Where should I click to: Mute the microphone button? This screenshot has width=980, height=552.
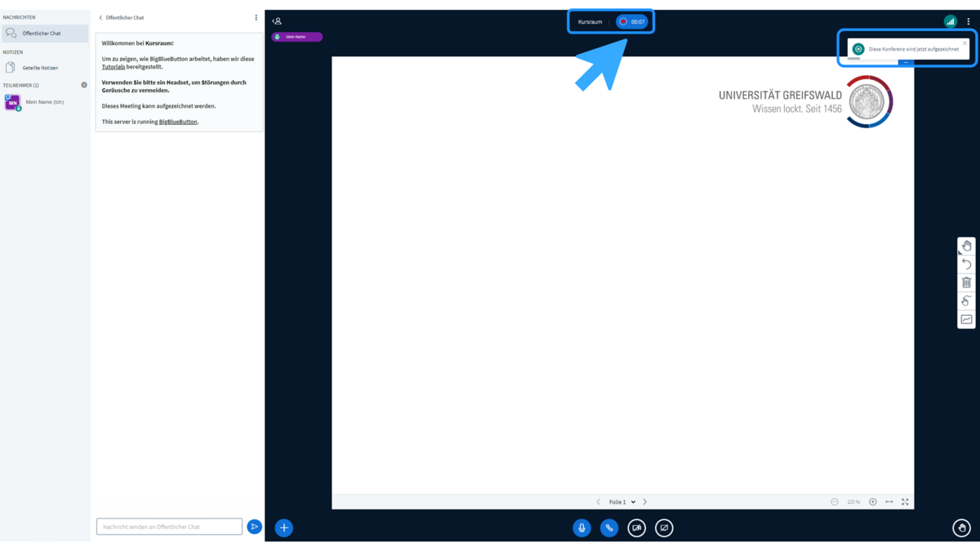click(x=581, y=528)
